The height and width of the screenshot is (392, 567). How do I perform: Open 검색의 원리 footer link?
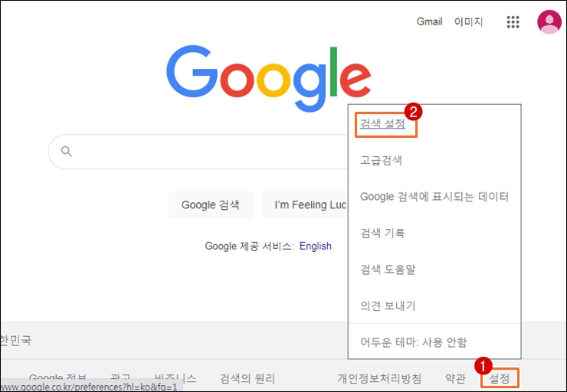(x=247, y=378)
